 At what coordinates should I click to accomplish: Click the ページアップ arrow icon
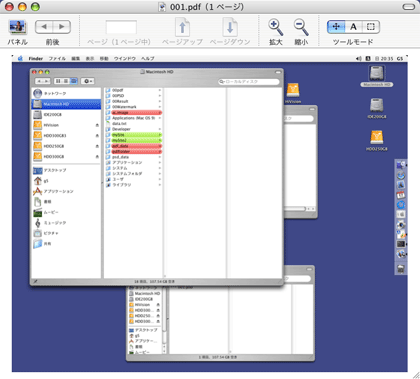pyautogui.click(x=182, y=27)
